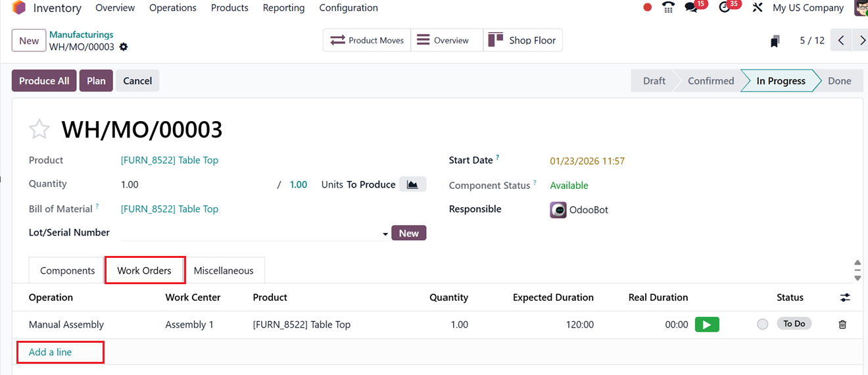Click the Add a line link

pos(51,352)
